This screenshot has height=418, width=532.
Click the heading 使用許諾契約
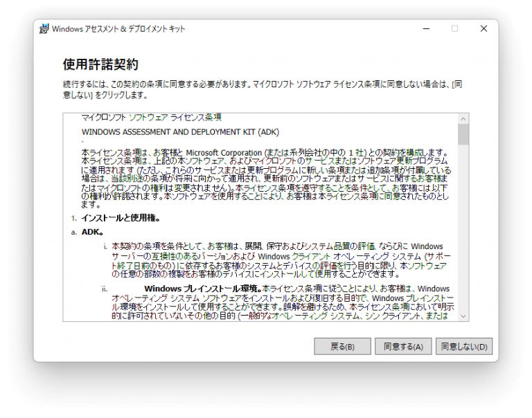(100, 64)
